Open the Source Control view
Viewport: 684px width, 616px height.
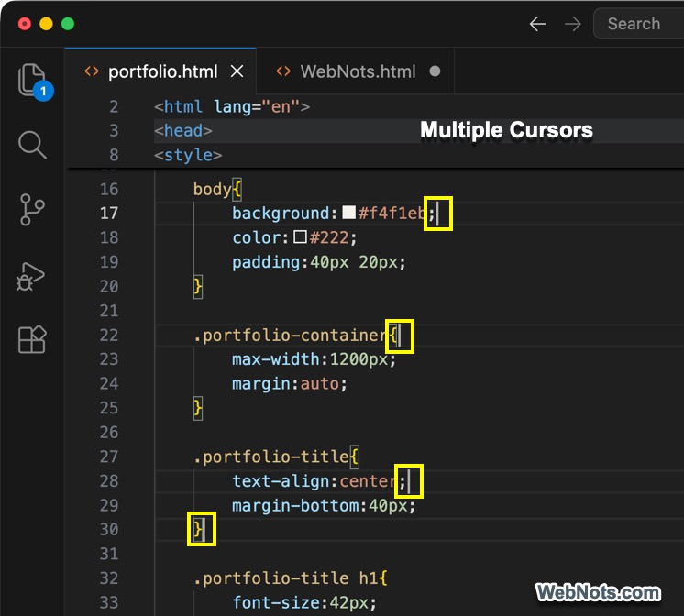[x=32, y=209]
